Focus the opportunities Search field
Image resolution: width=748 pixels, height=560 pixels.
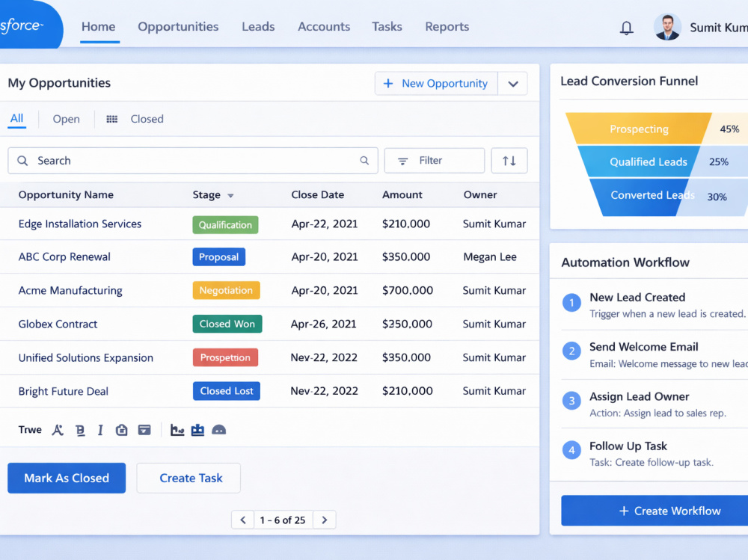pyautogui.click(x=193, y=161)
